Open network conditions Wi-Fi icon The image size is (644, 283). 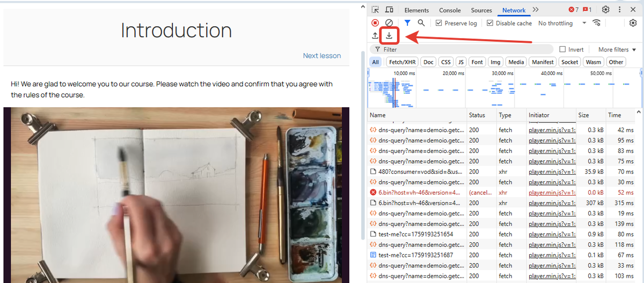(x=596, y=23)
